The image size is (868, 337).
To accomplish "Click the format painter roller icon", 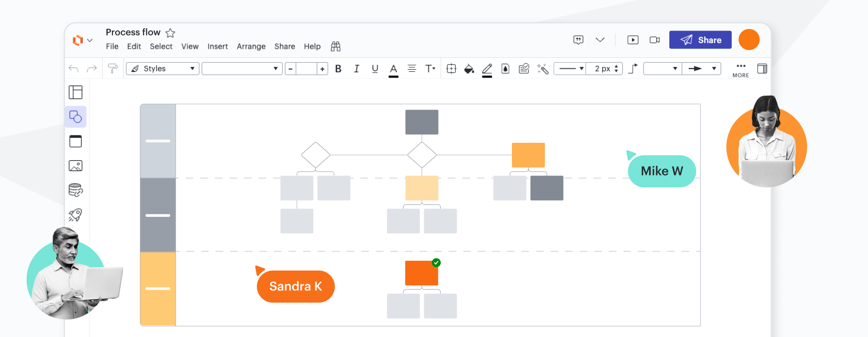I will tap(113, 69).
